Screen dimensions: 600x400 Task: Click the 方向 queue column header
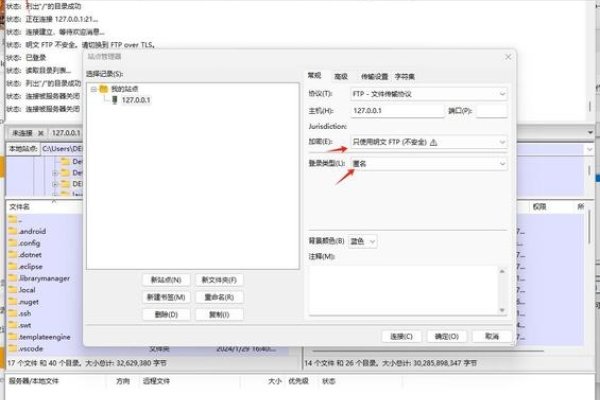[123, 381]
